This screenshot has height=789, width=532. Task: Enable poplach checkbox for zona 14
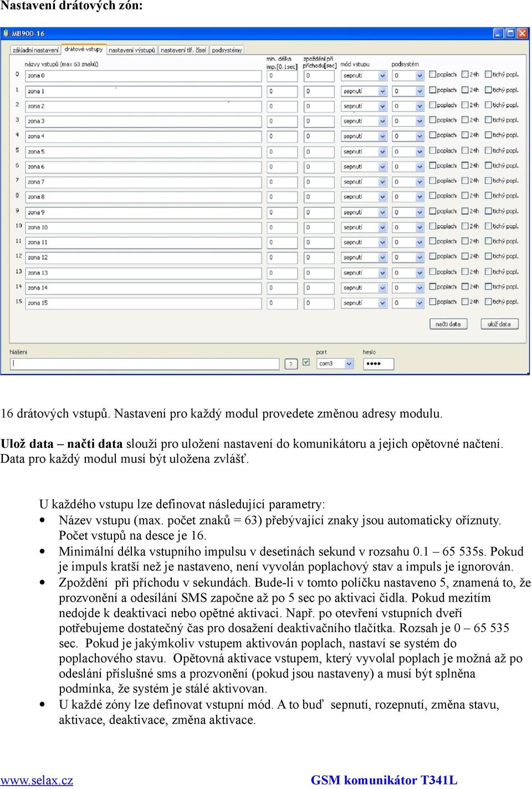(433, 287)
